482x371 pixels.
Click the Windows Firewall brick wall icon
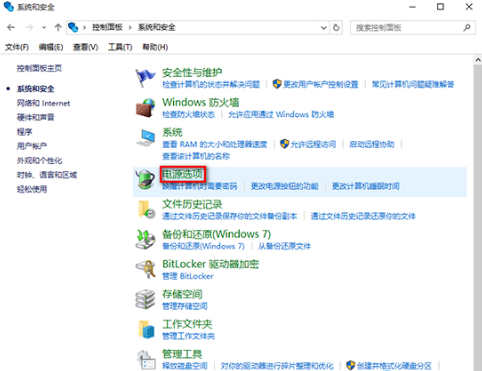(x=145, y=108)
